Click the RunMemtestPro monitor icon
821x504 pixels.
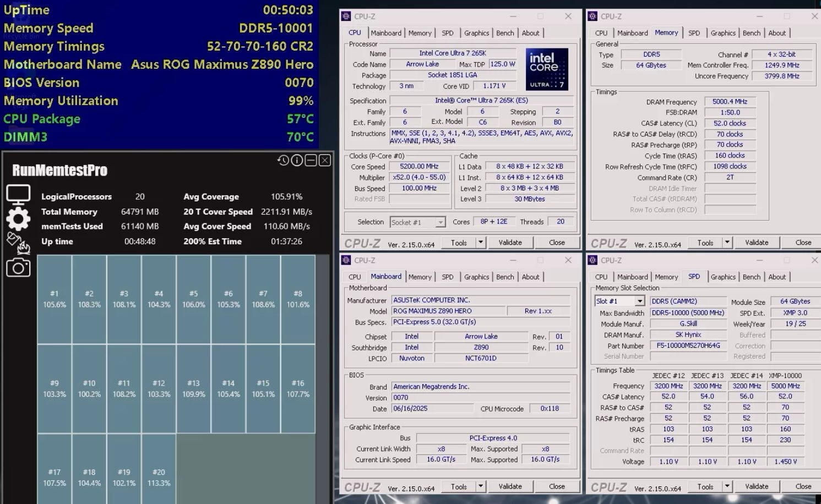coord(18,194)
